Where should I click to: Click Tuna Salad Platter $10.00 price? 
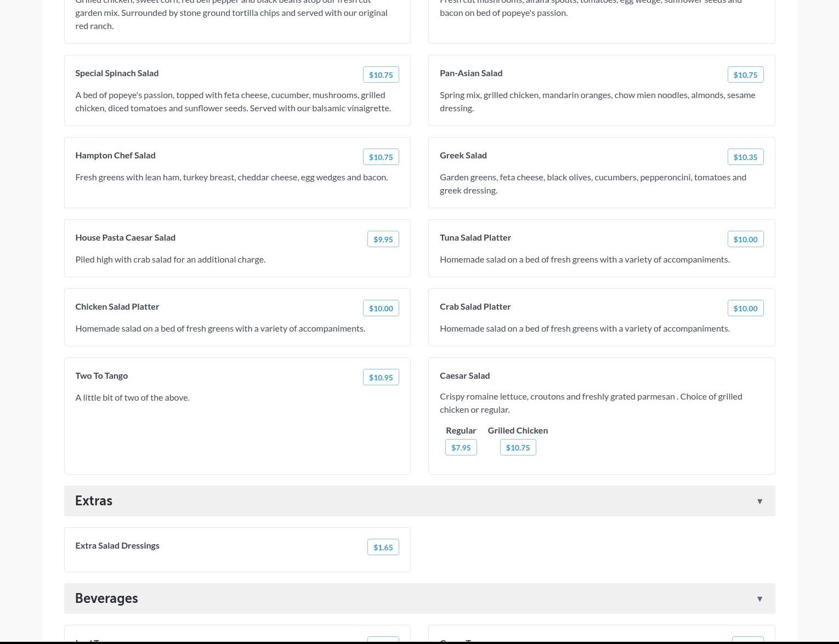tap(745, 240)
